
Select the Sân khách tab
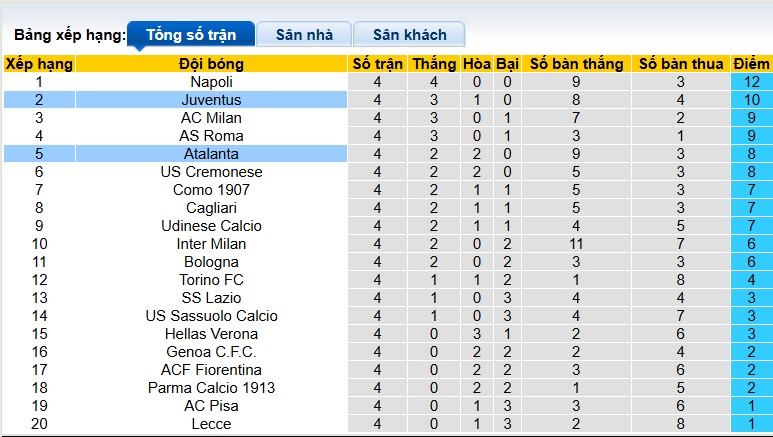click(x=408, y=35)
